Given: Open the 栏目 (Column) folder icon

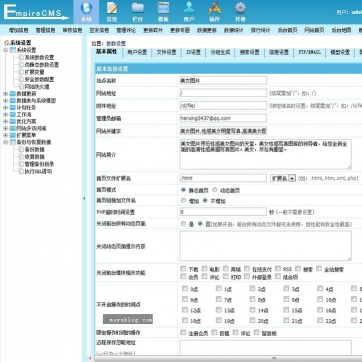Looking at the screenshot, I should click(x=138, y=8).
